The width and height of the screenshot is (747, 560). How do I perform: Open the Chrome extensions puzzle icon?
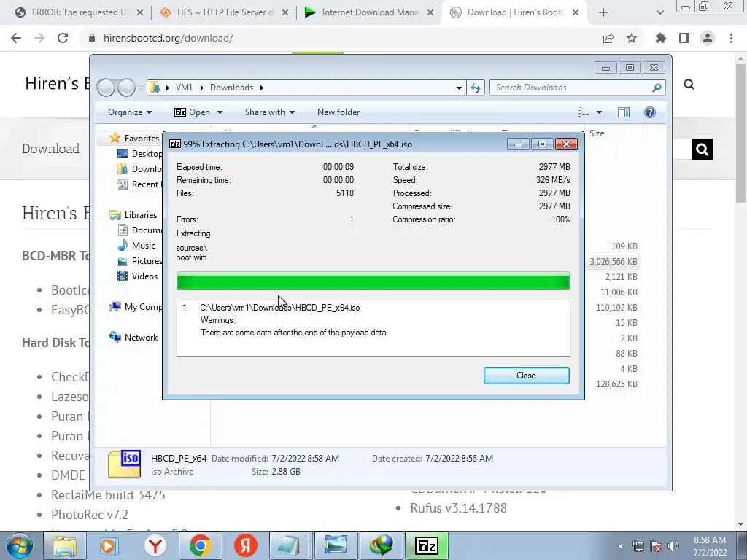661,38
